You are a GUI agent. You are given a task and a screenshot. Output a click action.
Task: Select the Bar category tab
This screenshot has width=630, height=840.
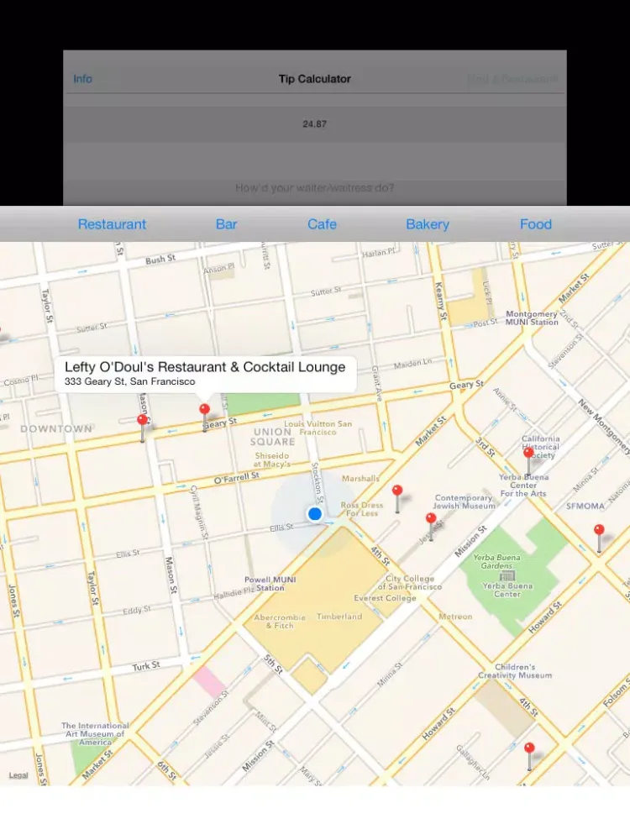pos(226,224)
